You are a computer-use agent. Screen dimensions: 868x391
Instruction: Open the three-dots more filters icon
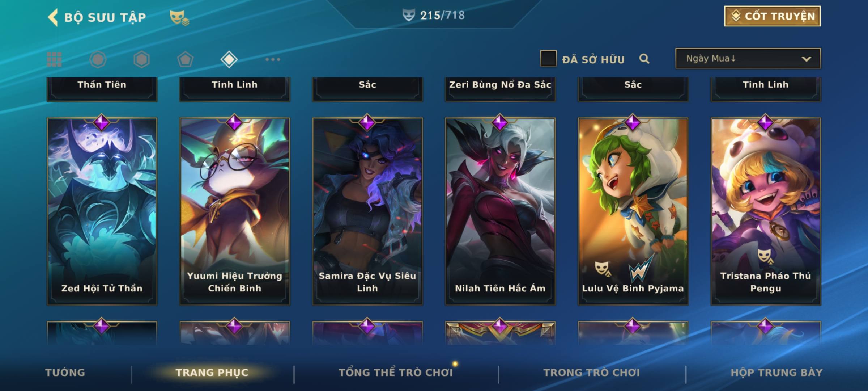point(273,59)
